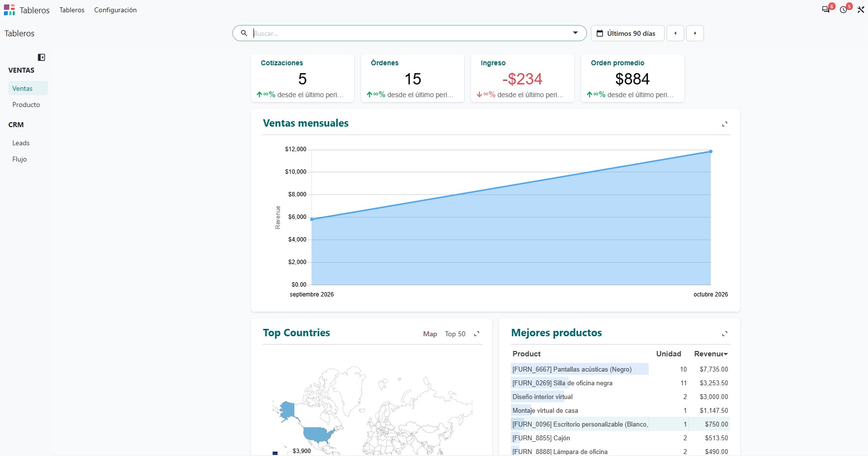Open the Orden promedio KPI card
Viewport: 868px width, 456px height.
(633, 79)
